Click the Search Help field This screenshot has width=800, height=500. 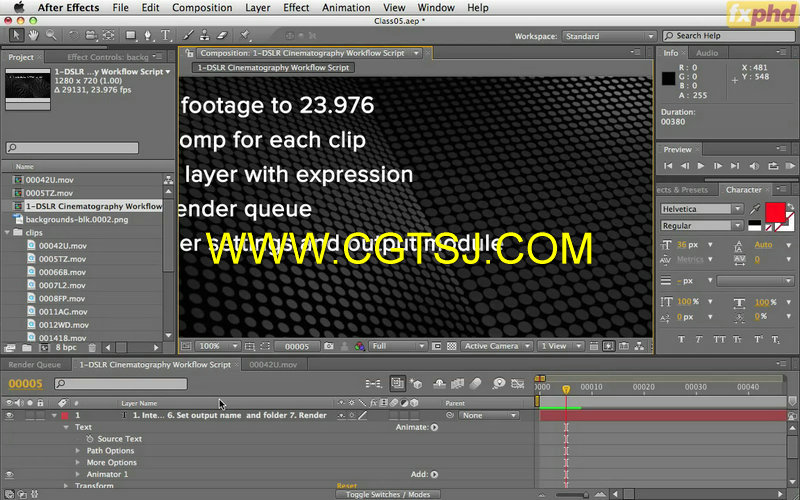tap(729, 36)
